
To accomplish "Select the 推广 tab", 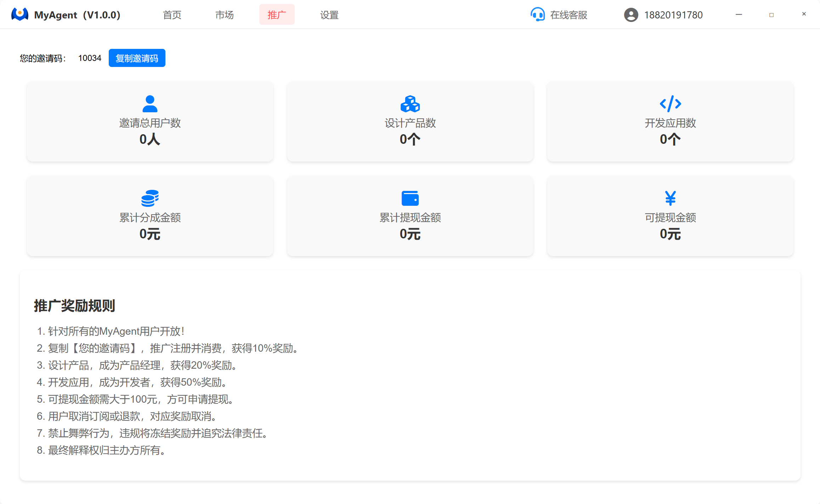I will [x=277, y=15].
